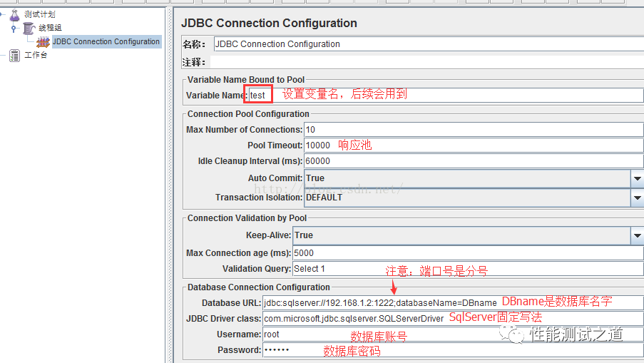Click the 名称 name input field
644x363 pixels.
point(429,44)
